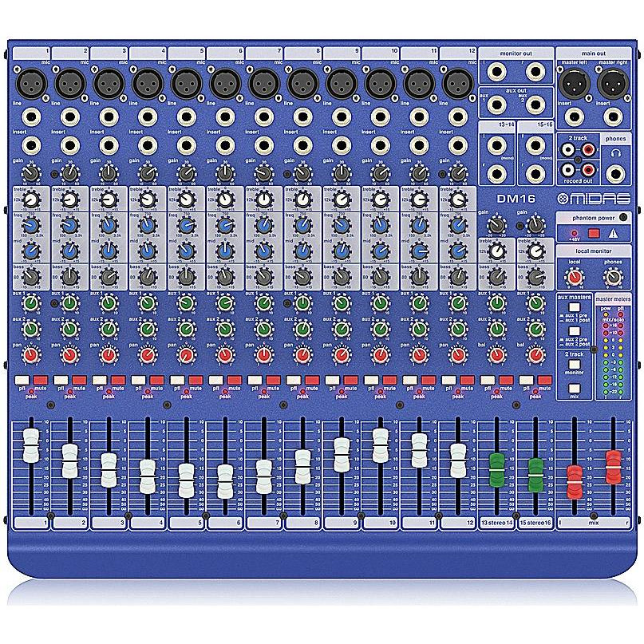The image size is (644, 644).
Task: Toggle the 2 track monitor switch
Action: tap(575, 365)
